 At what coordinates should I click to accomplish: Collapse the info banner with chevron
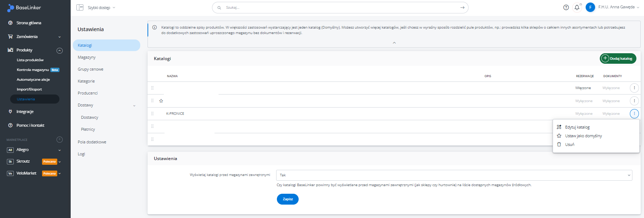[x=394, y=43]
